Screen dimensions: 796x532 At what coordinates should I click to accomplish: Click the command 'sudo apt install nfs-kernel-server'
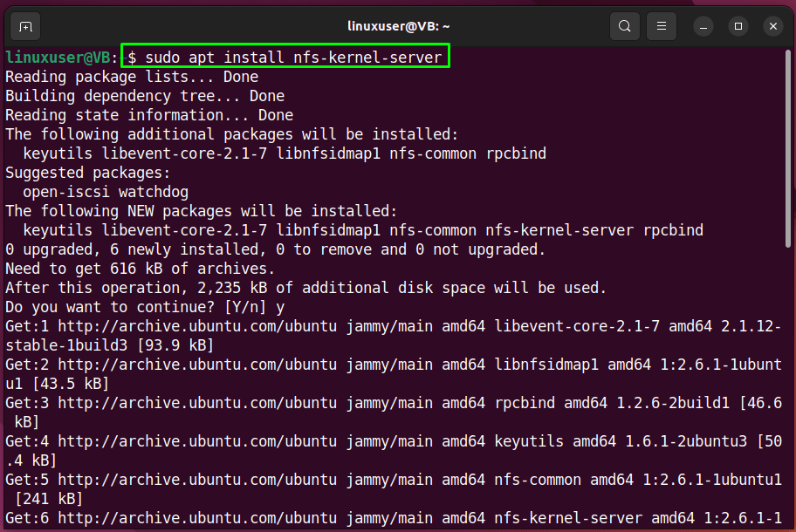point(293,58)
